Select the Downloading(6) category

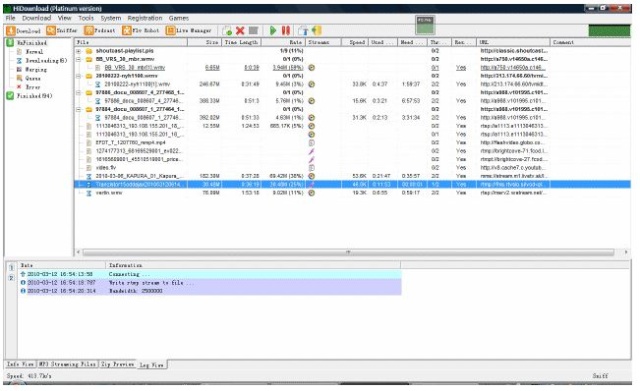click(x=41, y=60)
